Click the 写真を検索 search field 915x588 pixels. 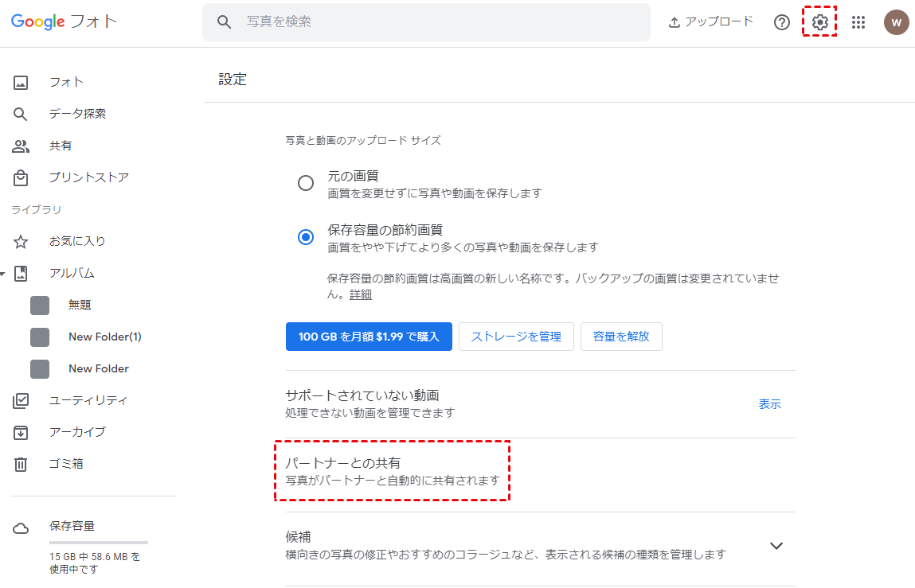click(x=438, y=22)
